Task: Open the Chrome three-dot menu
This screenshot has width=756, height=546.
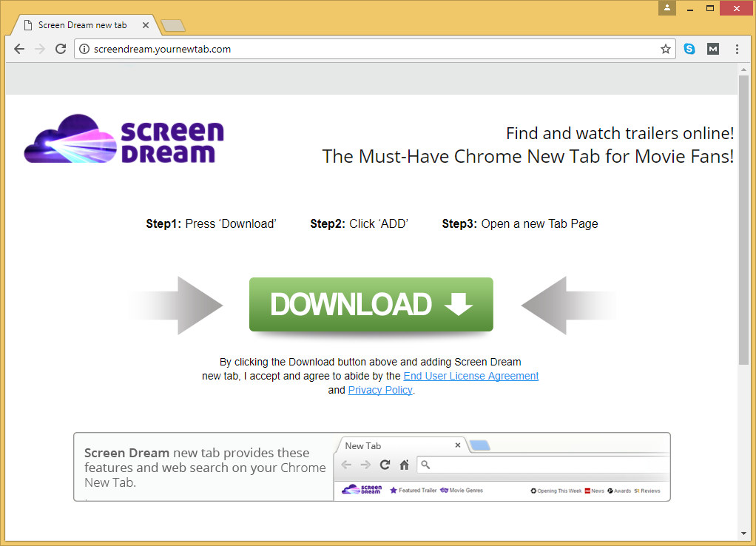Action: click(737, 49)
